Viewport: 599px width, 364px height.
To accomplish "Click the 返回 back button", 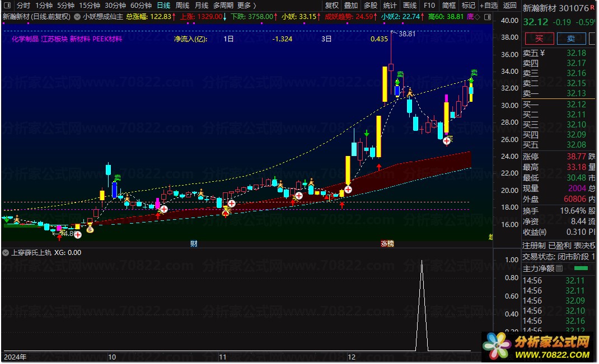I will (509, 6).
